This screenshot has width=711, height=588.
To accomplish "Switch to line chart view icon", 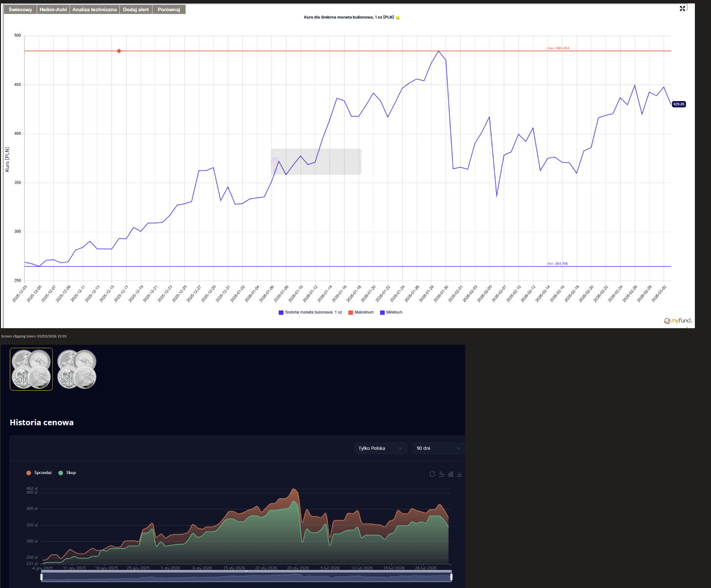I will 441,474.
